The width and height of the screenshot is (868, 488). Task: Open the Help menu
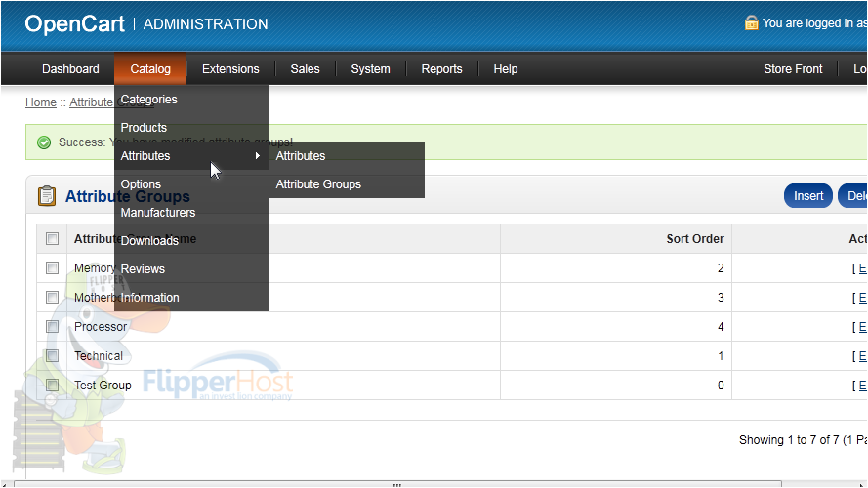(x=506, y=69)
